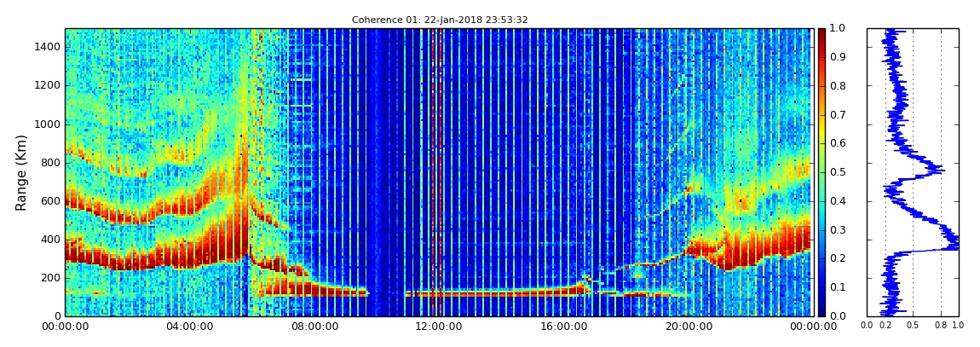Click the plot title 'Coherence 01: 22-Jan-2018 23:53:32'
Image resolution: width=980 pixels, height=347 pixels.
click(x=440, y=20)
